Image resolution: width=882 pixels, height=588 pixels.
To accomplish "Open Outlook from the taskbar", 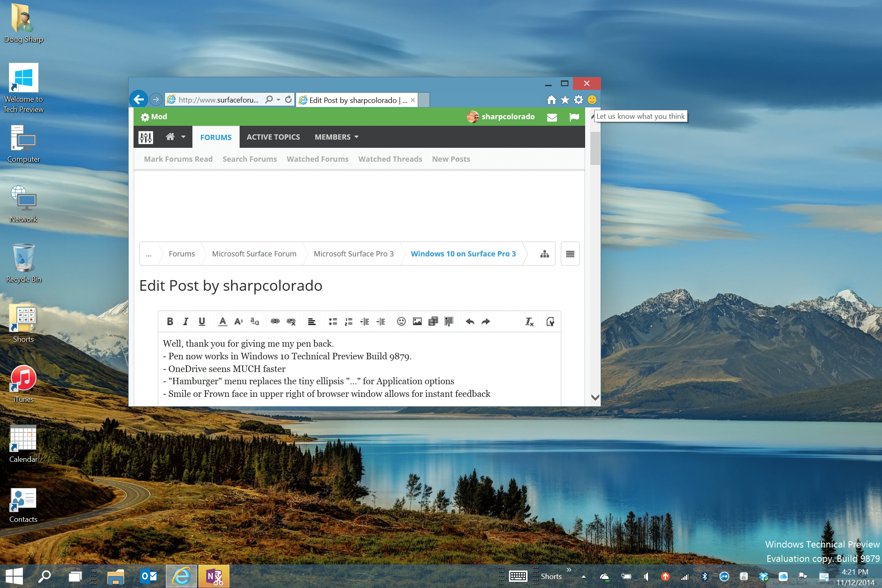I will point(149,577).
